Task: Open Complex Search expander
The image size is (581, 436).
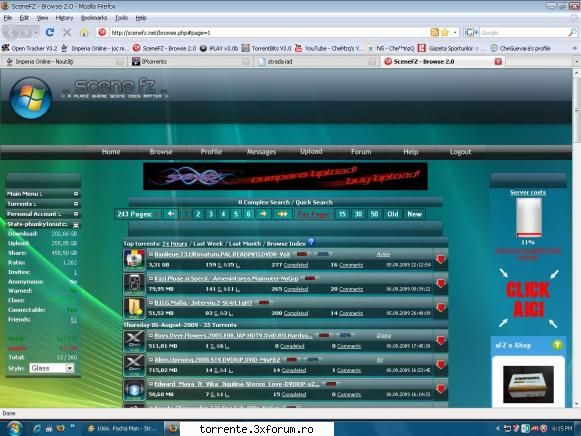Action: coord(240,202)
